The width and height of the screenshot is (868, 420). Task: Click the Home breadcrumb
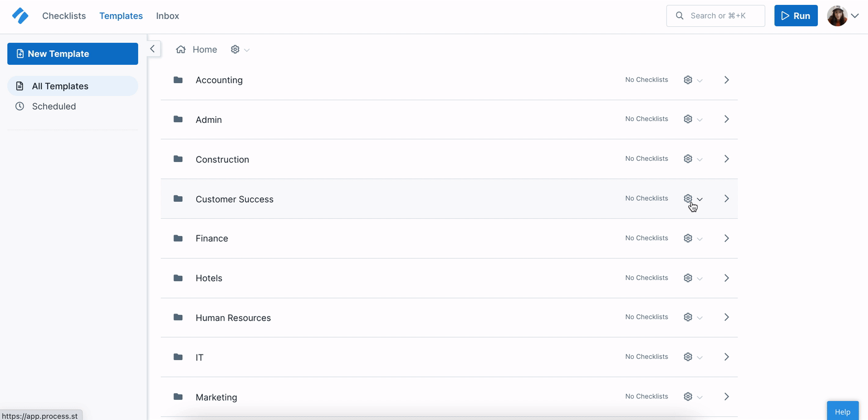205,50
